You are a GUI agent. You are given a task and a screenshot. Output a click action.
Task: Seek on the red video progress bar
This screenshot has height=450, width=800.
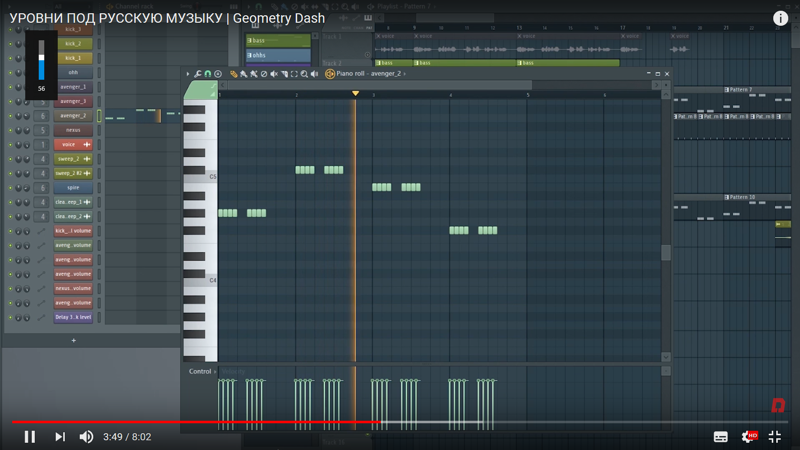click(x=196, y=422)
